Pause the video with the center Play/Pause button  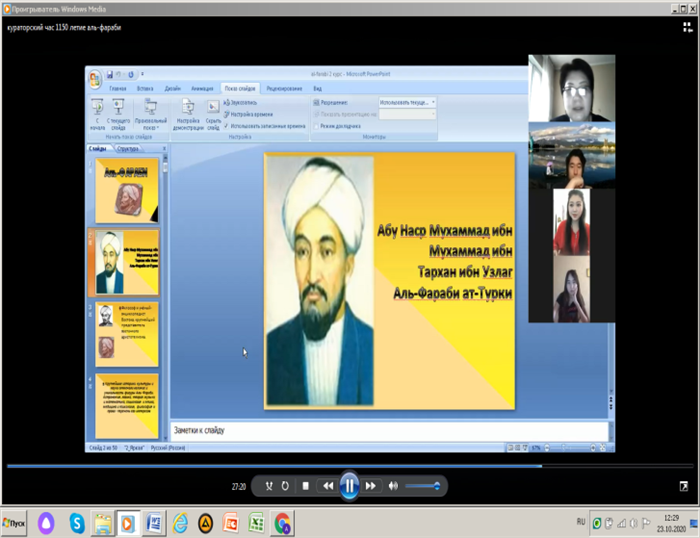(349, 486)
